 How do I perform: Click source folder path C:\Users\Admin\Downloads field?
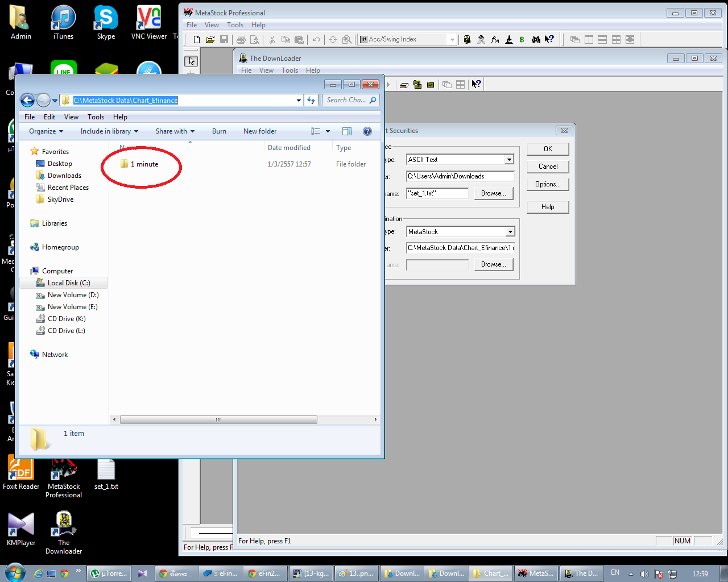(x=460, y=176)
